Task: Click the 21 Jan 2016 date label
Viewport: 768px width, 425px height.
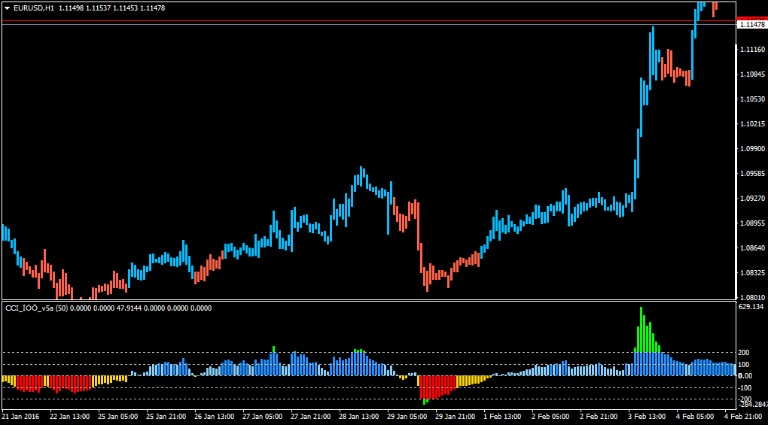Action: [20, 415]
